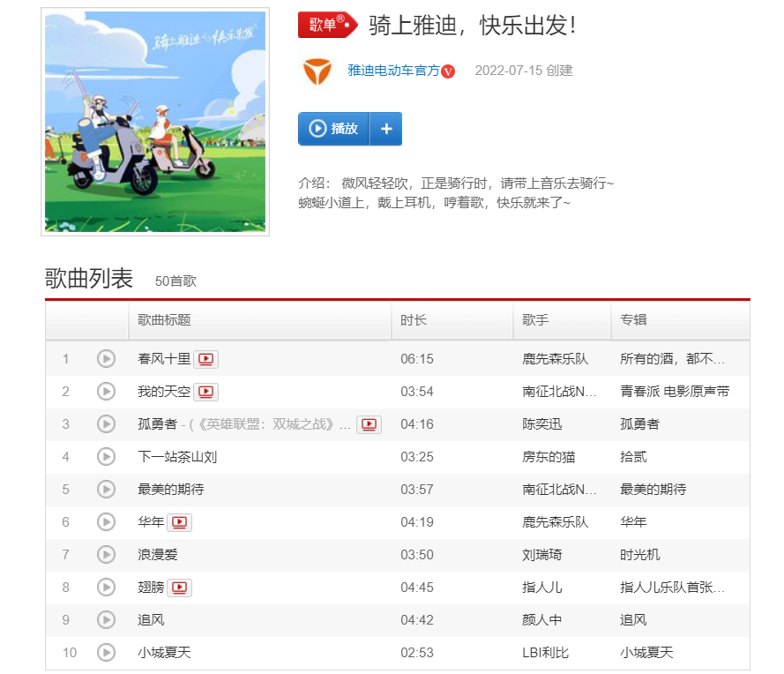Open the MV icon for 翅膀

point(179,588)
